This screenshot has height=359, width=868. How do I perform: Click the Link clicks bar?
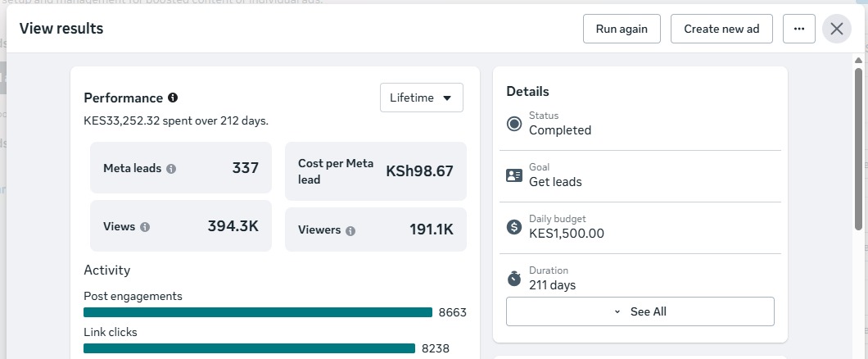coord(249,348)
